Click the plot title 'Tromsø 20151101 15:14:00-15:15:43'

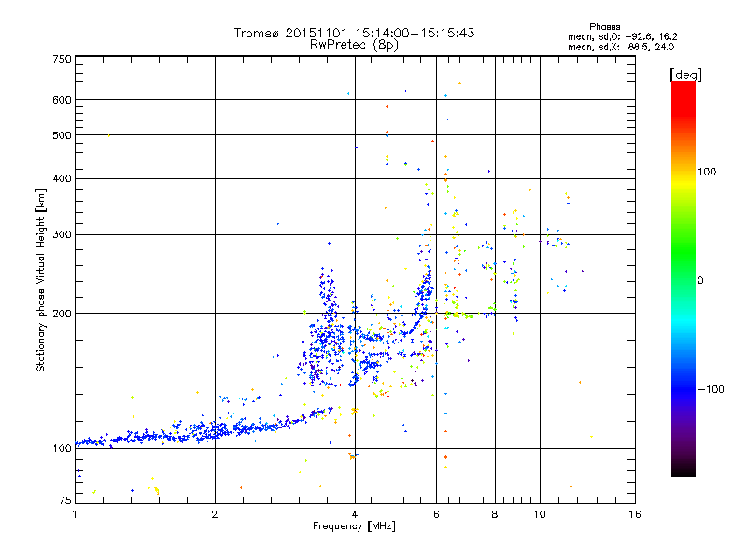tap(354, 33)
